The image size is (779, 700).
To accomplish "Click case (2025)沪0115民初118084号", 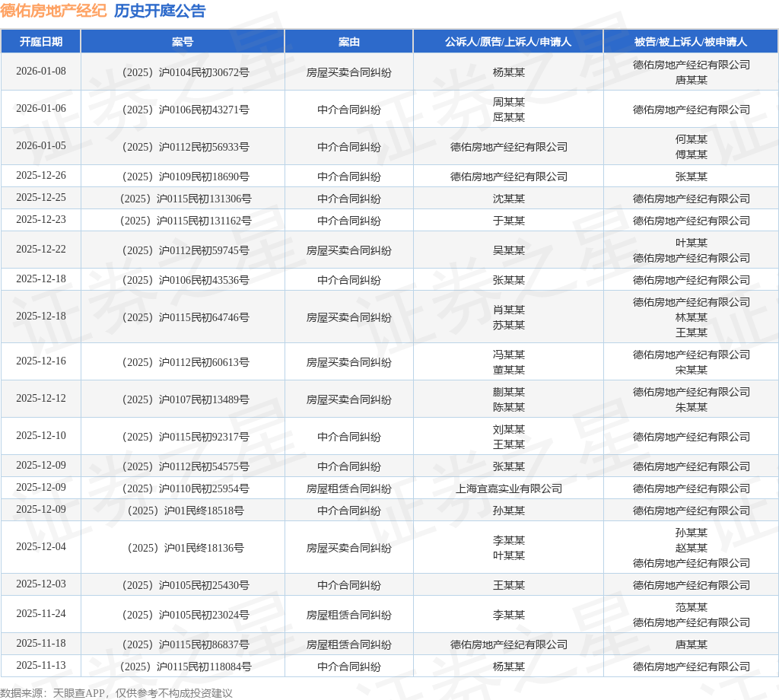I will point(183,667).
